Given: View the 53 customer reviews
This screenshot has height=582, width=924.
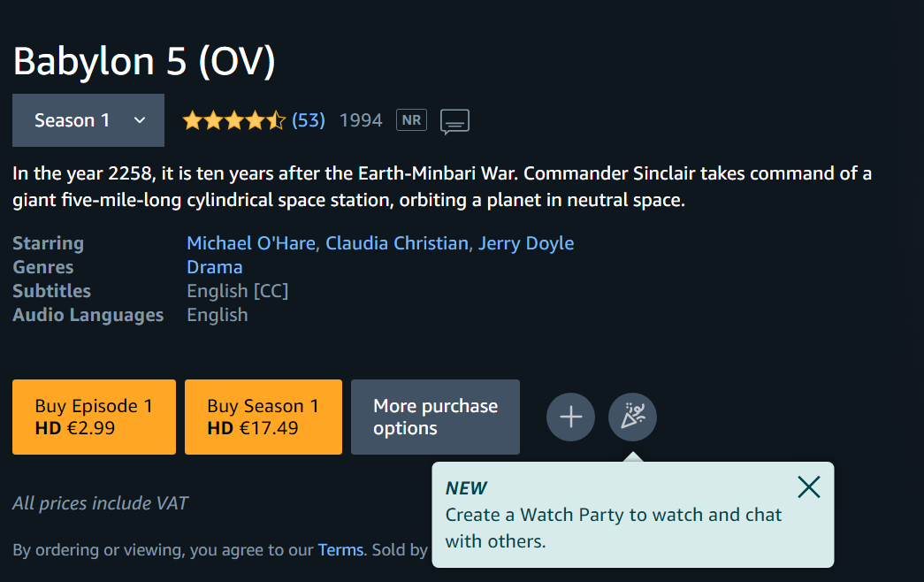Looking at the screenshot, I should click(309, 120).
